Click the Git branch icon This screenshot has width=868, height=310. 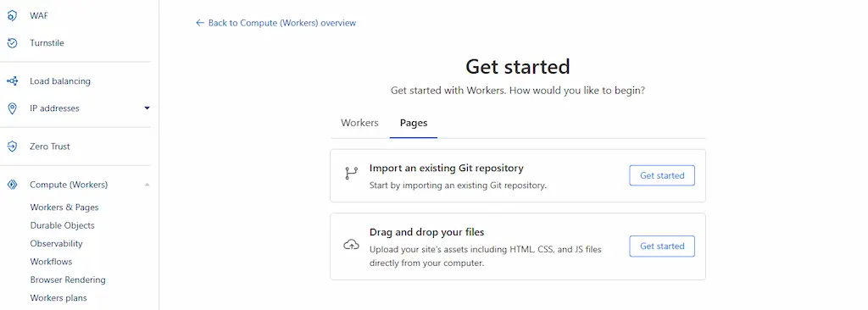[352, 174]
